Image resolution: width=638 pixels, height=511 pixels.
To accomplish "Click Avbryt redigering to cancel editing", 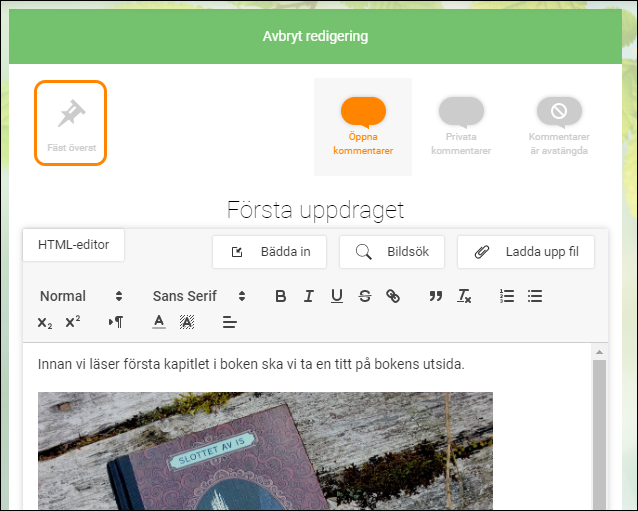I will pos(315,36).
